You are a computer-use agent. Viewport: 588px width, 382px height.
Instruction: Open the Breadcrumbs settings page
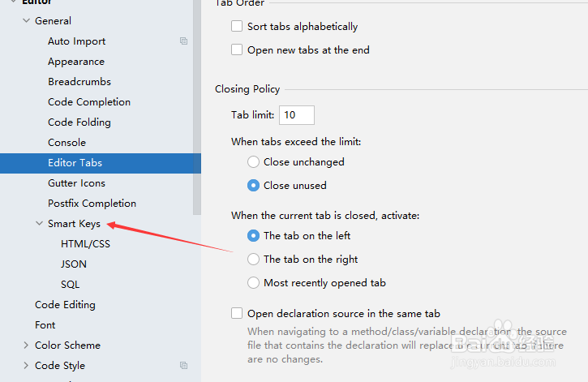click(x=79, y=82)
